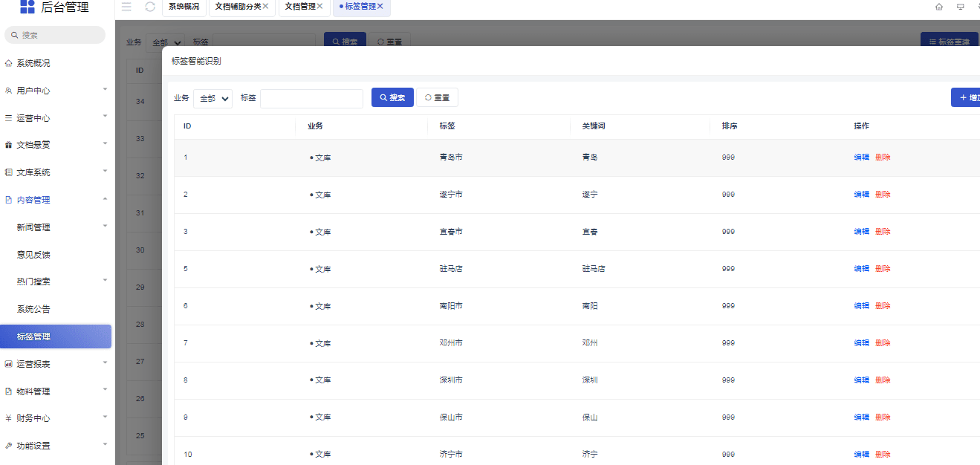Expand the 功能设置 menu arrow

pyautogui.click(x=105, y=444)
